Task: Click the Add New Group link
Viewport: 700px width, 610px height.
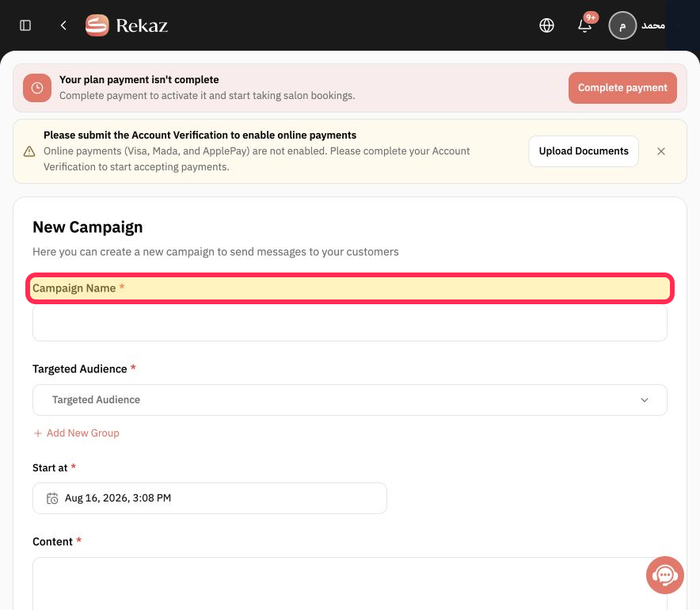Action: click(x=76, y=433)
